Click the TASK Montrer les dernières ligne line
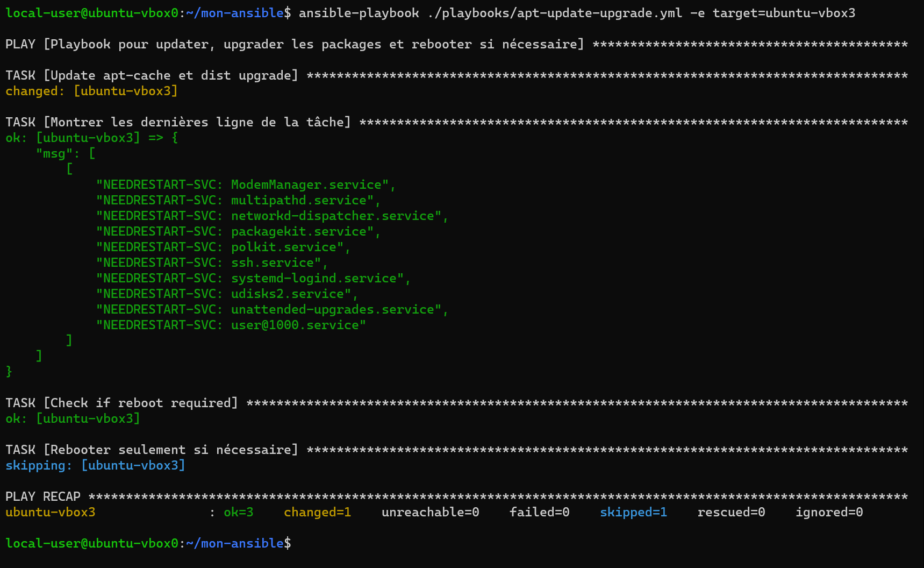This screenshot has width=924, height=568. [456, 122]
